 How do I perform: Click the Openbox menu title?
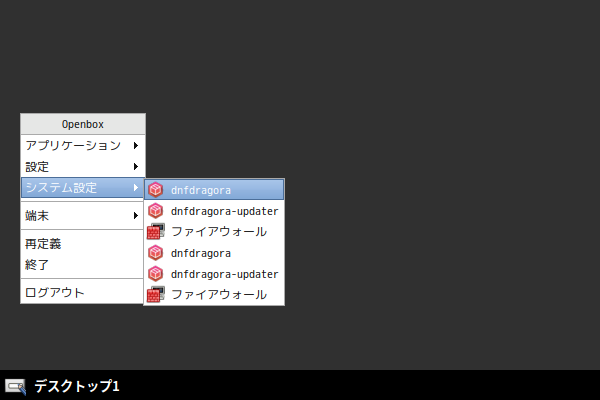[83, 124]
